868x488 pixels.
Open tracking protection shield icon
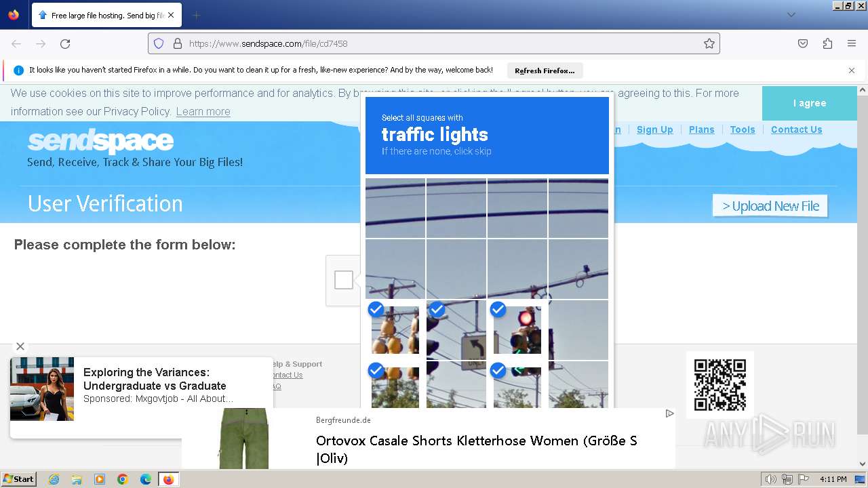pos(159,43)
